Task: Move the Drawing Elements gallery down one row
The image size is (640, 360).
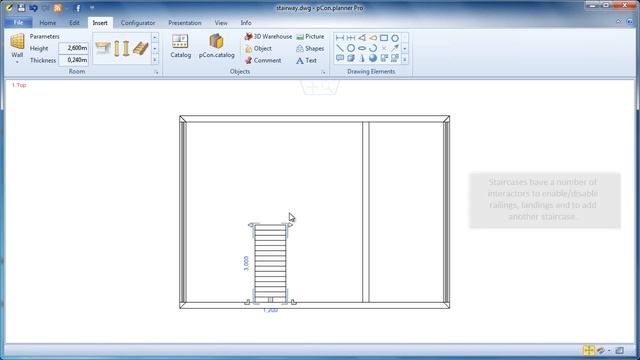Action: [404, 49]
